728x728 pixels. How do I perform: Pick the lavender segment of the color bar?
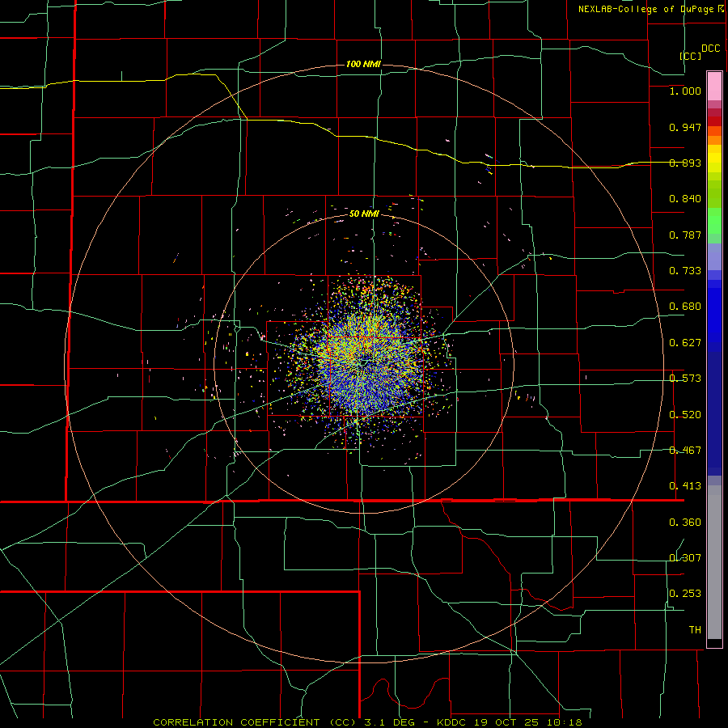point(714,256)
